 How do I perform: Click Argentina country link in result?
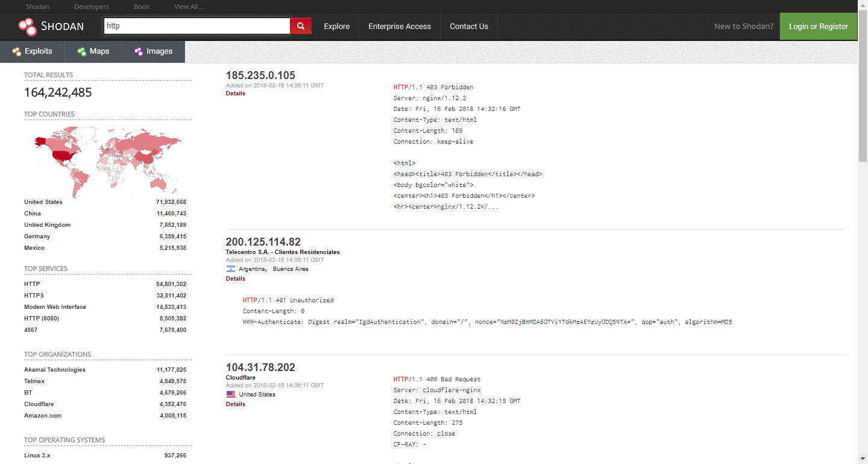252,269
